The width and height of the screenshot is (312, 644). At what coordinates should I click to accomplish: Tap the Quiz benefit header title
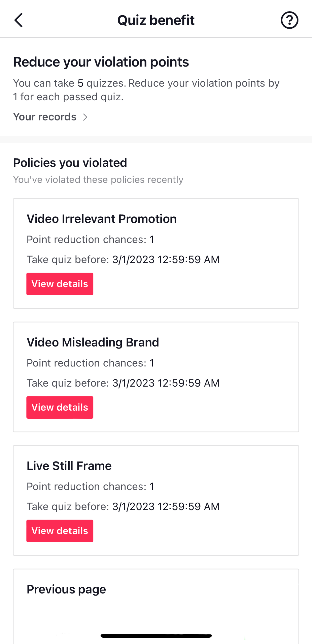156,20
